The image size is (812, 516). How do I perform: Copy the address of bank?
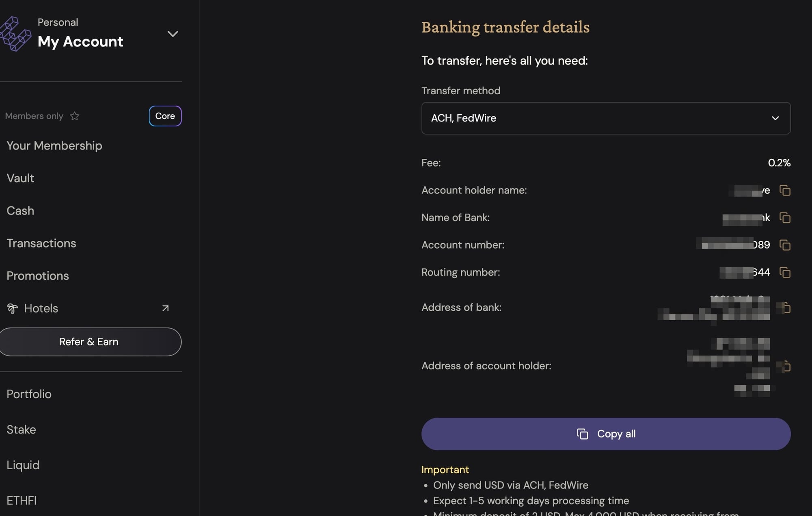click(x=786, y=308)
